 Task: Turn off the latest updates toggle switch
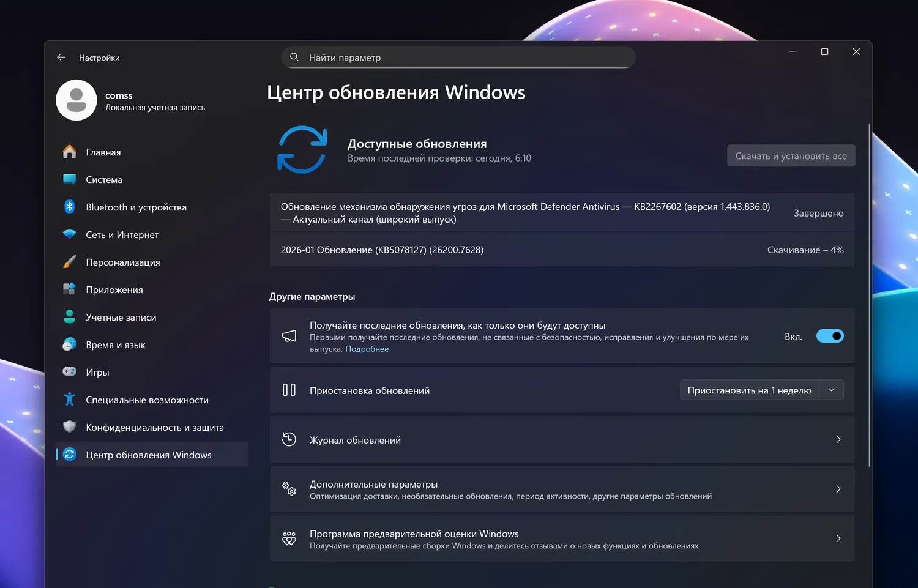[830, 336]
